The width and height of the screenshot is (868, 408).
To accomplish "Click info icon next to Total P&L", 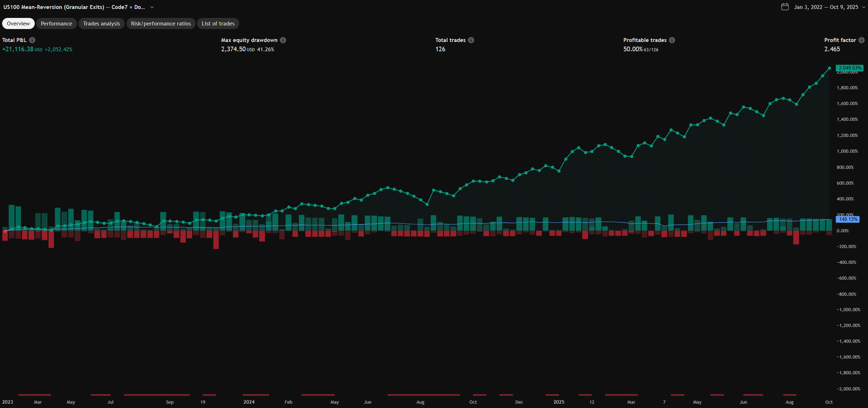I will pos(32,40).
